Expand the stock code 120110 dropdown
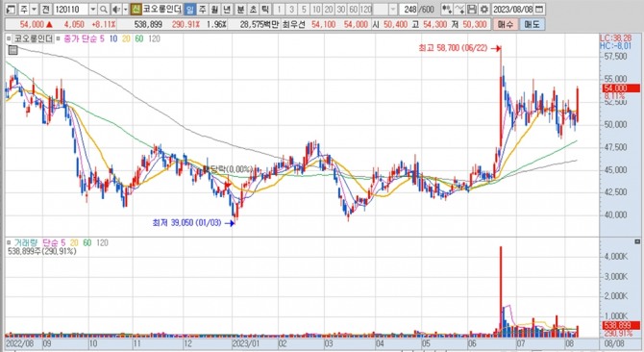 point(93,9)
